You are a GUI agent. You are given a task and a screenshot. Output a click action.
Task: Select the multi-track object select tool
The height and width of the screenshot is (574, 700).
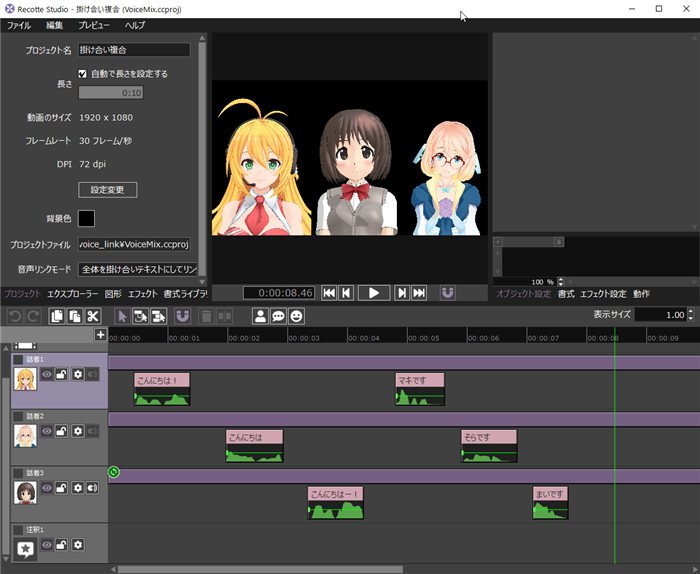click(x=158, y=316)
